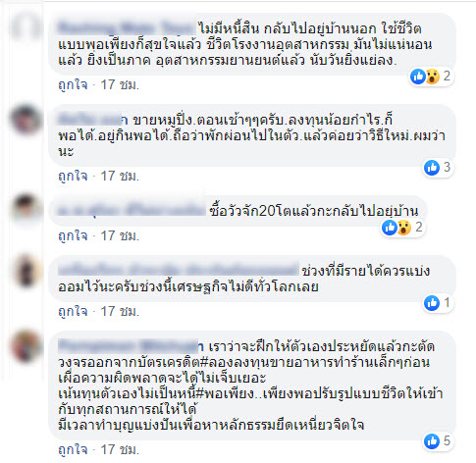Open the avatar of the 20 cows commenter
Image resolution: width=476 pixels, height=463 pixels.
26,209
